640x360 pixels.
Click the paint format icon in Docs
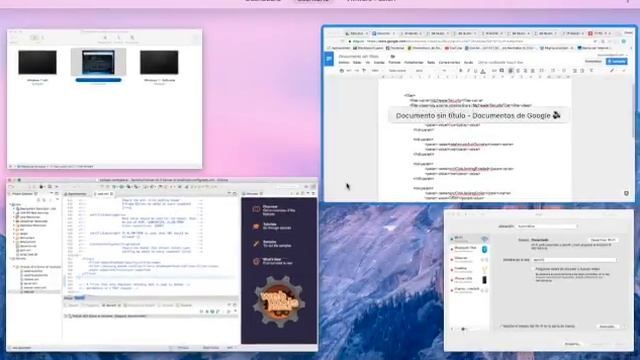point(364,71)
